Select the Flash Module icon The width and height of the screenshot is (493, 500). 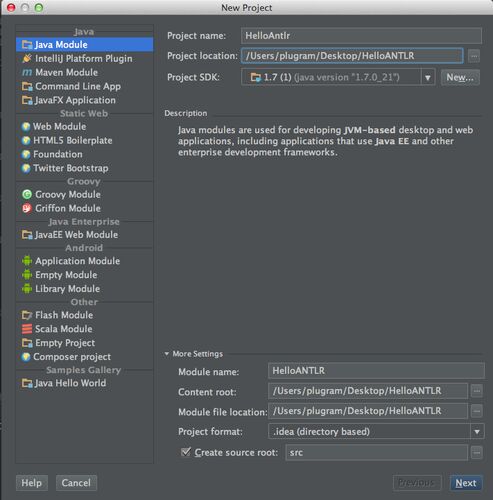coord(27,315)
